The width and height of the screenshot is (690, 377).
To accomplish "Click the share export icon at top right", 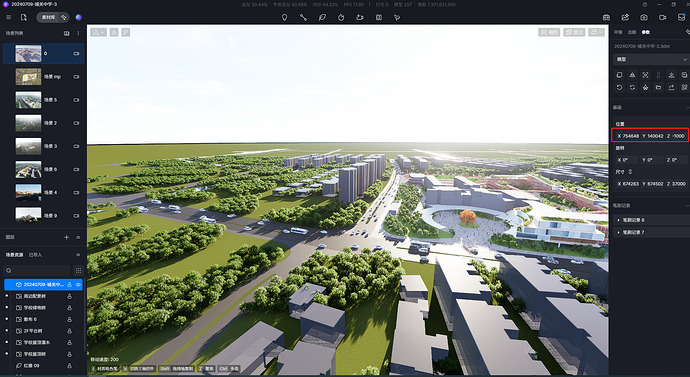I will pyautogui.click(x=625, y=18).
